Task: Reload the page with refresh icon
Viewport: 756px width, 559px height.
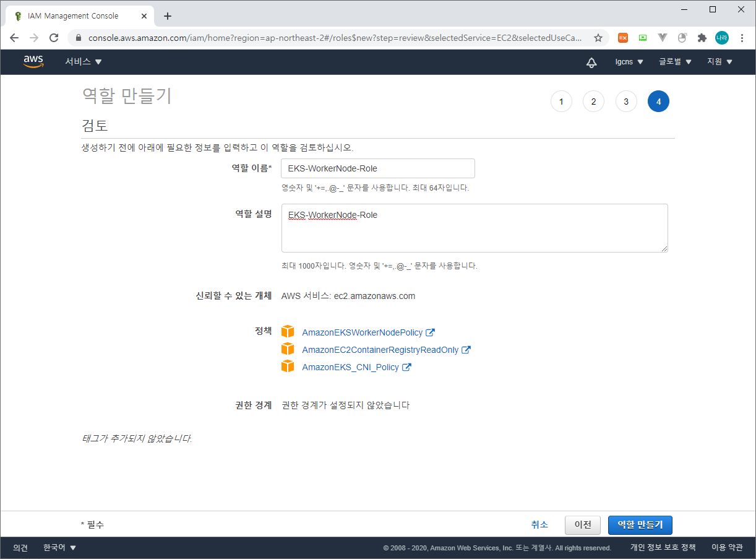Action: 54,38
